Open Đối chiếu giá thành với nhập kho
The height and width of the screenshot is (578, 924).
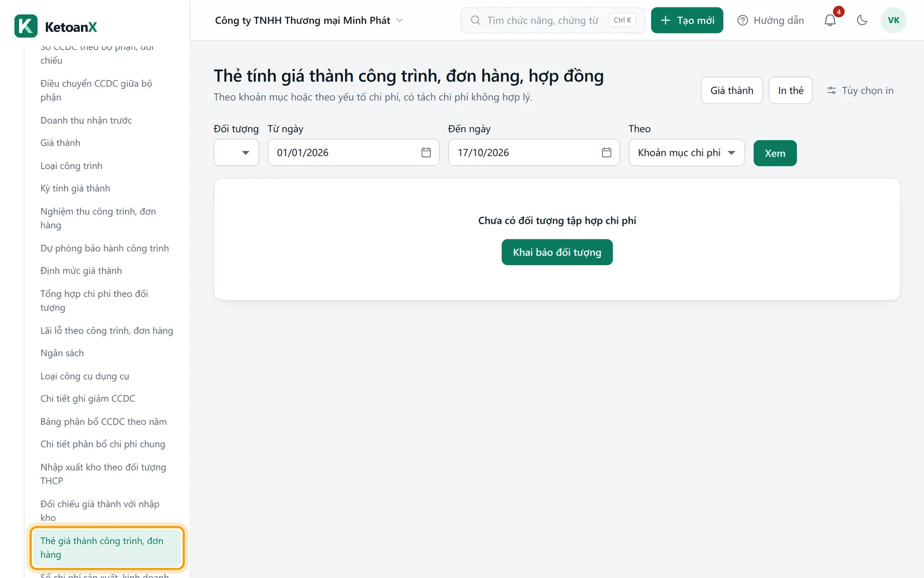(106, 511)
